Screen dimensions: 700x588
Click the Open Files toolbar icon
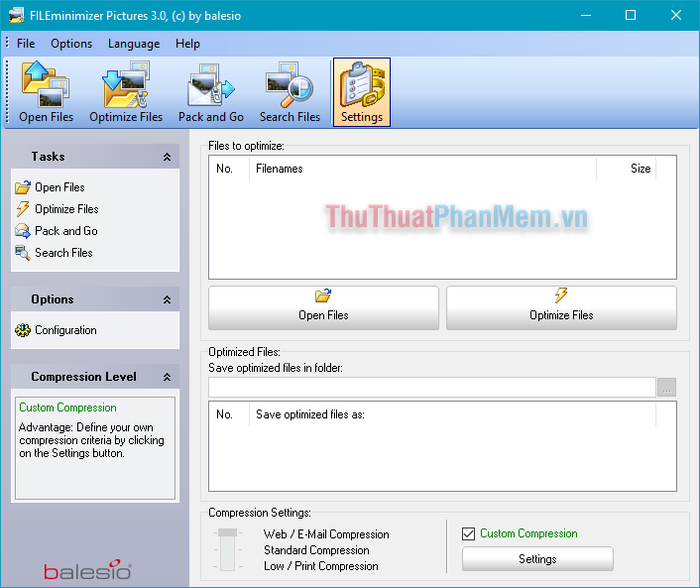46,92
